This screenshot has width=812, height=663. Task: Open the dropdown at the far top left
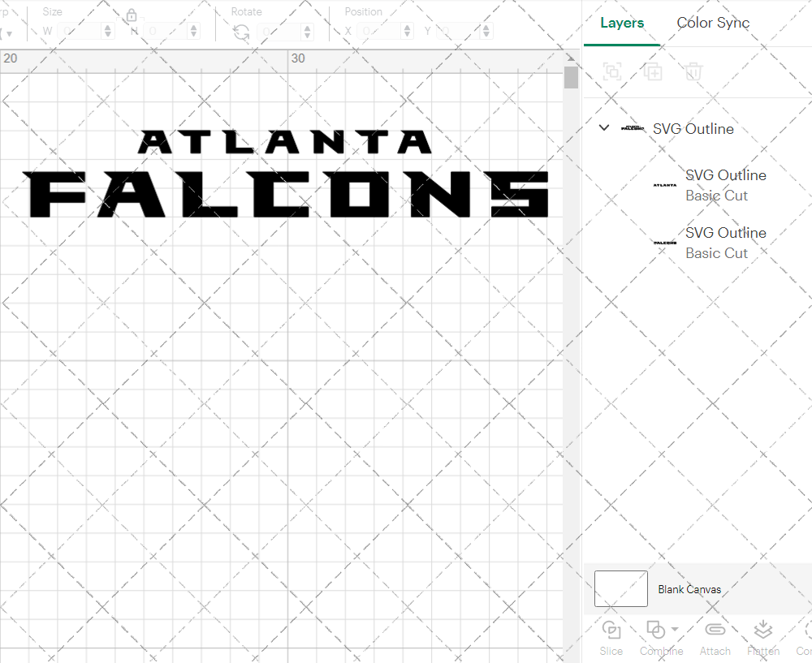click(x=11, y=30)
